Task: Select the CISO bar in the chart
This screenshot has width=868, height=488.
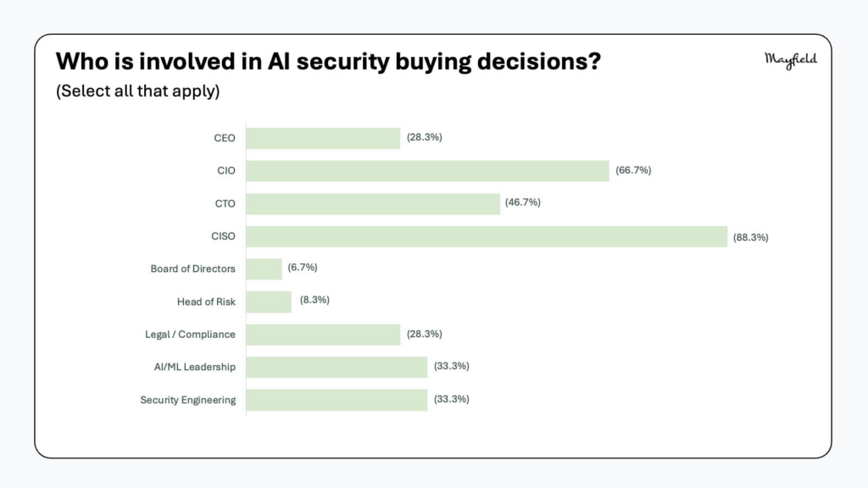Action: pyautogui.click(x=487, y=237)
